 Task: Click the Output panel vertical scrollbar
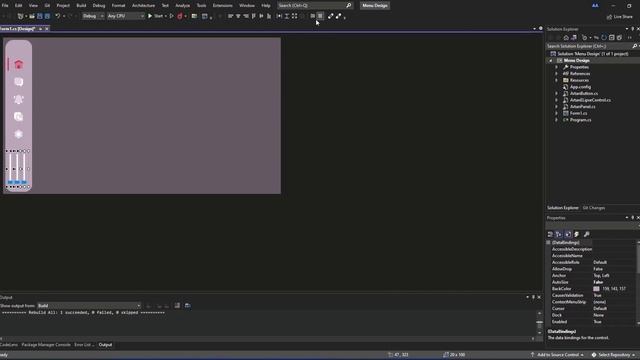tap(539, 324)
